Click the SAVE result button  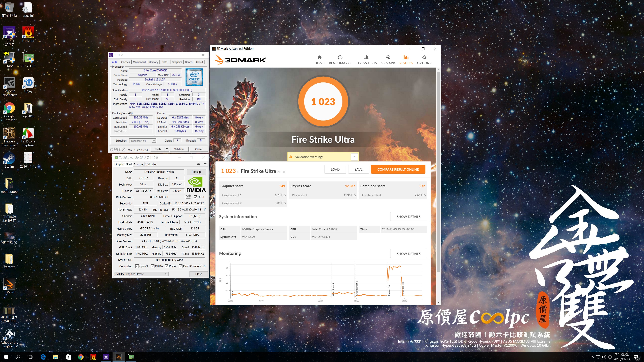pyautogui.click(x=358, y=169)
